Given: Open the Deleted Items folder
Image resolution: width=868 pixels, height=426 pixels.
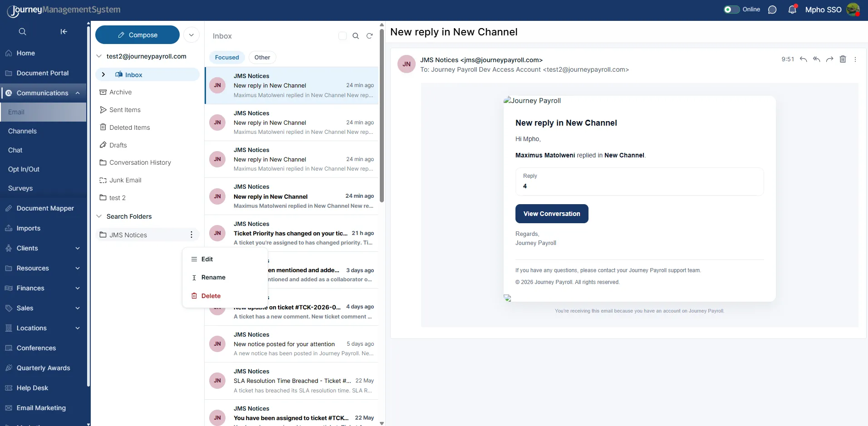Looking at the screenshot, I should point(147,127).
